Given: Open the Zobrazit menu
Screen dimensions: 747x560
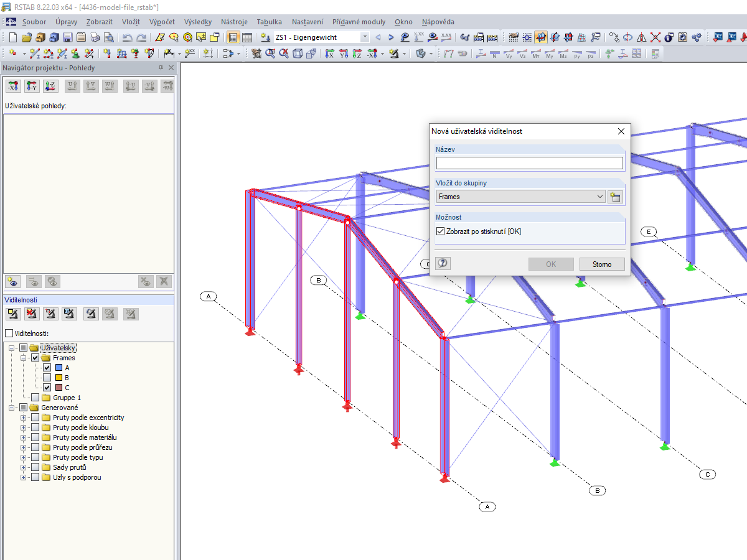Looking at the screenshot, I should tap(100, 22).
